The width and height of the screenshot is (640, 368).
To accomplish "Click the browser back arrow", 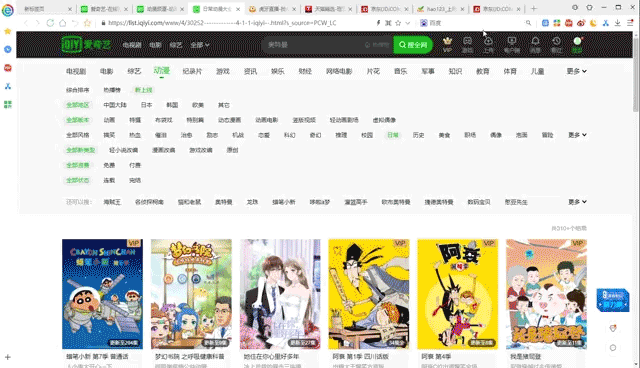I will tap(26, 23).
